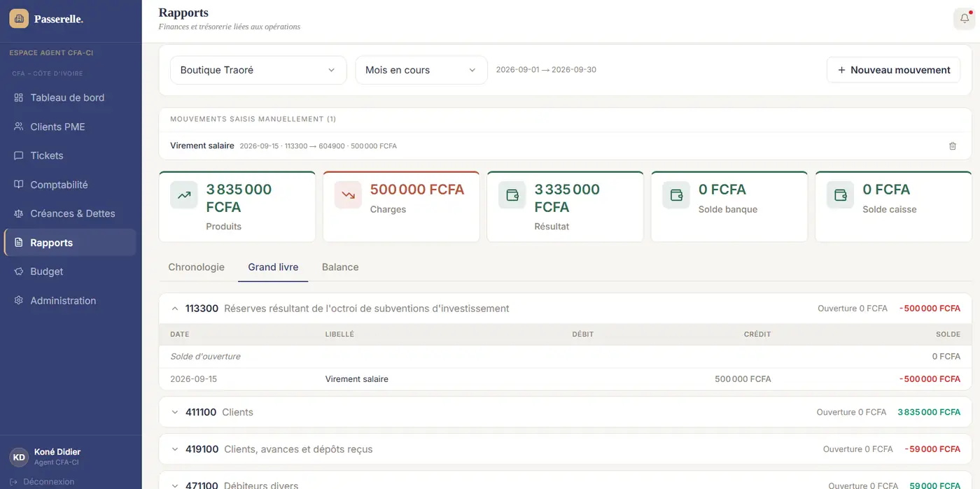
Task: Go to Rapports in the sidebar
Action: point(70,243)
